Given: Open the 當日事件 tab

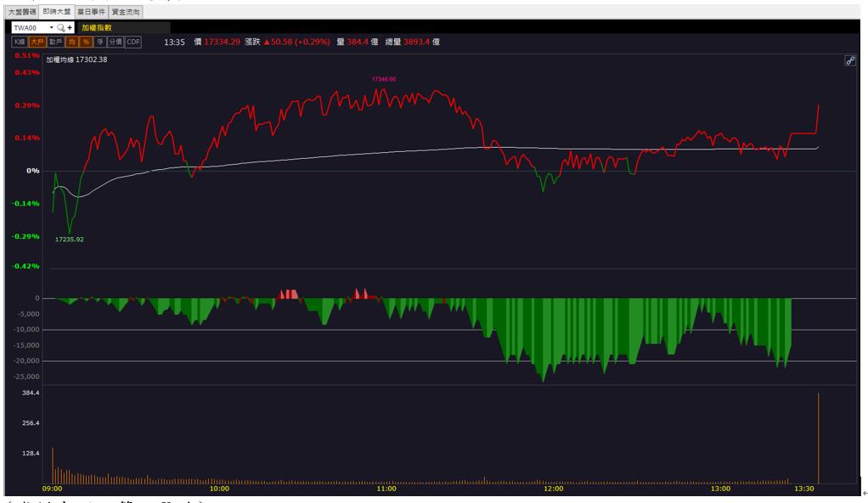Looking at the screenshot, I should coord(92,12).
